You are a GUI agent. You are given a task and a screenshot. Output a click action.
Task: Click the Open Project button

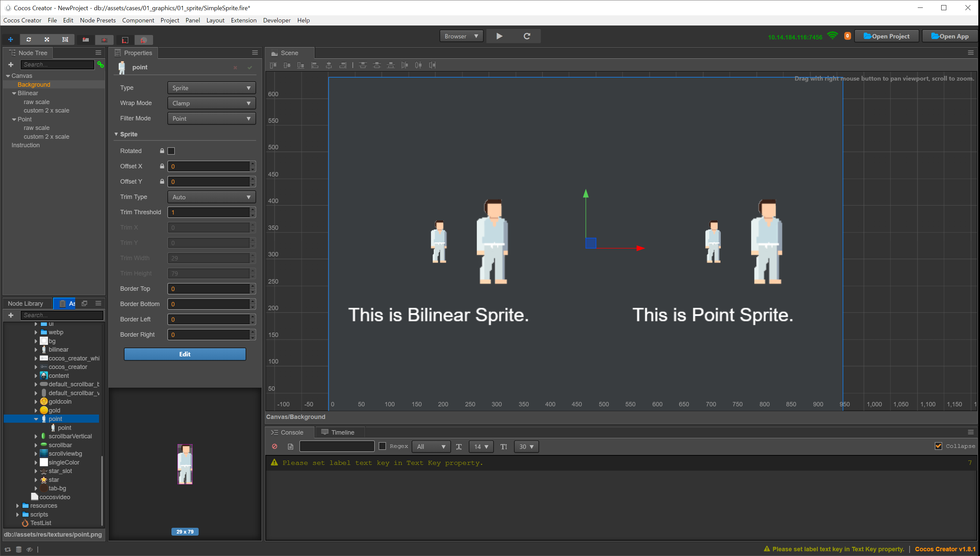[886, 36]
